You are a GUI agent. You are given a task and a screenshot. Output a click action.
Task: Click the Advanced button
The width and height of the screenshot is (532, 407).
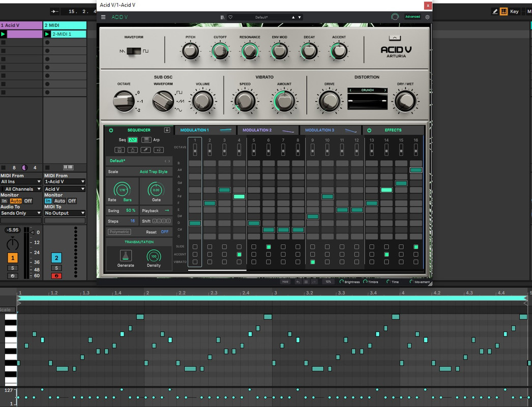click(x=412, y=17)
